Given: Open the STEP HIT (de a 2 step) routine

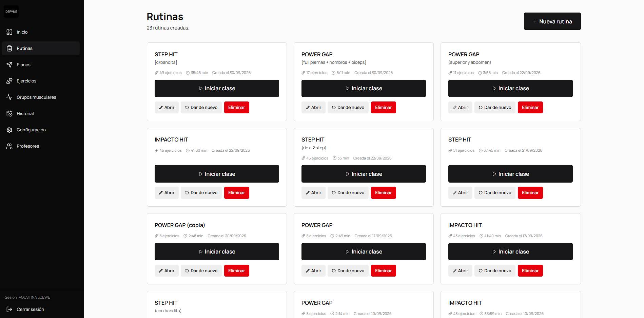Looking at the screenshot, I should [x=313, y=193].
